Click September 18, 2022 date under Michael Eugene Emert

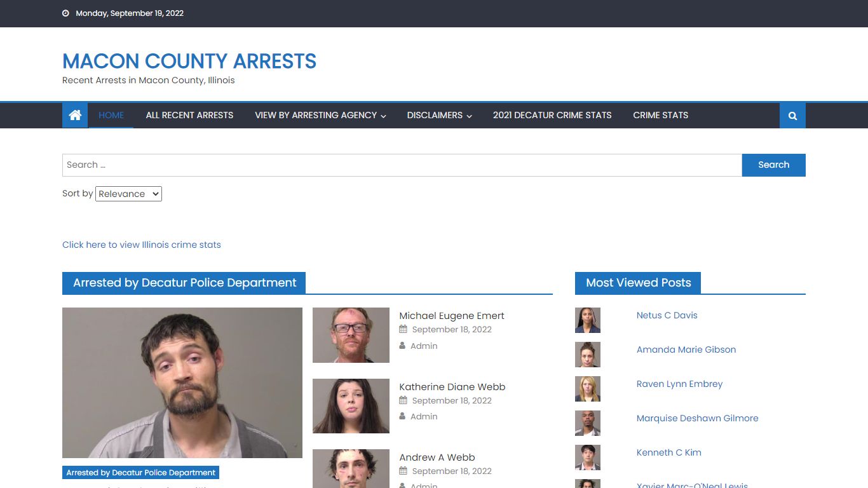[452, 329]
